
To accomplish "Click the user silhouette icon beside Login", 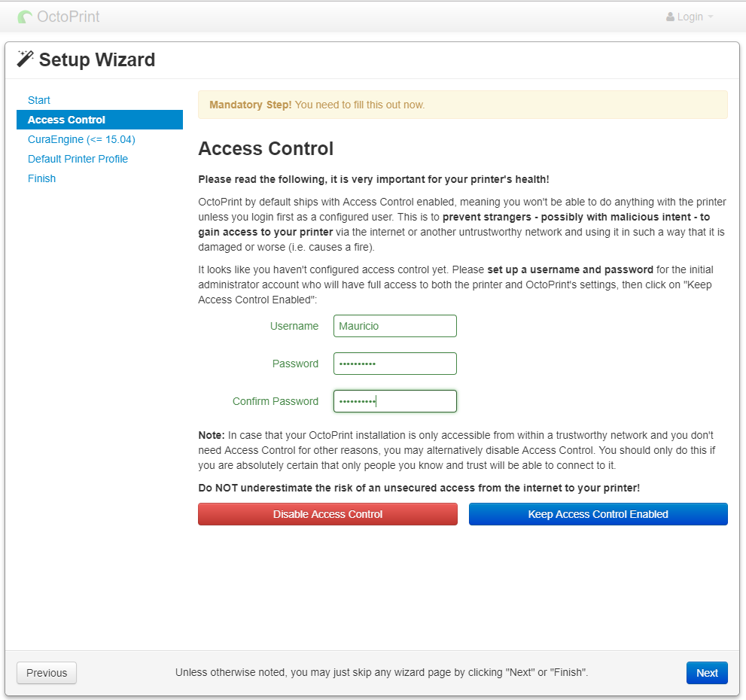I will click(x=670, y=17).
